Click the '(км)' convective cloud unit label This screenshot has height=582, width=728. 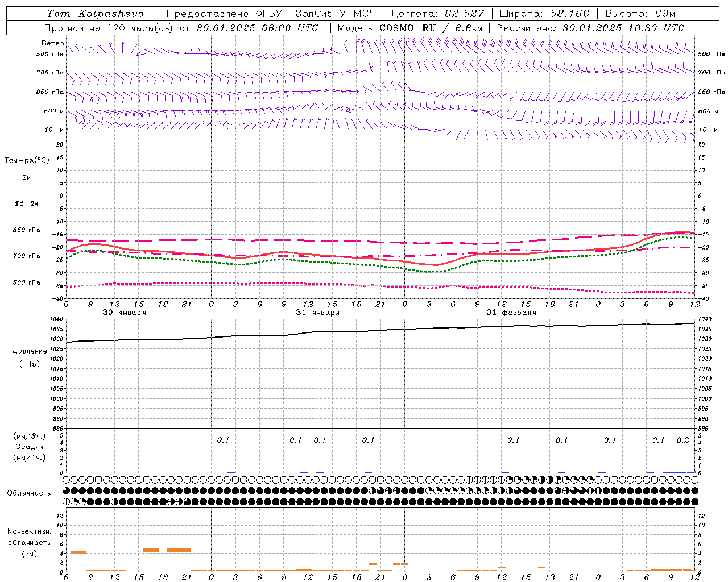30,554
